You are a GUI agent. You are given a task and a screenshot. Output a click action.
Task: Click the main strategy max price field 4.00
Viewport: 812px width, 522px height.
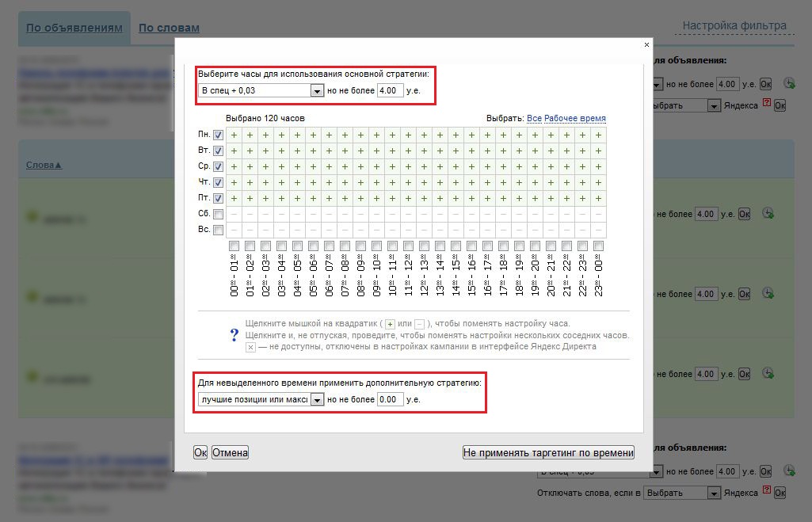pos(391,91)
